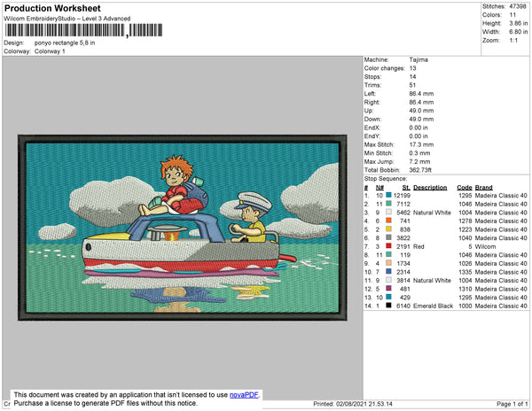This screenshot has height=411, width=532.
Task: Click the Left value '86.4 mm'
Action: coord(421,94)
